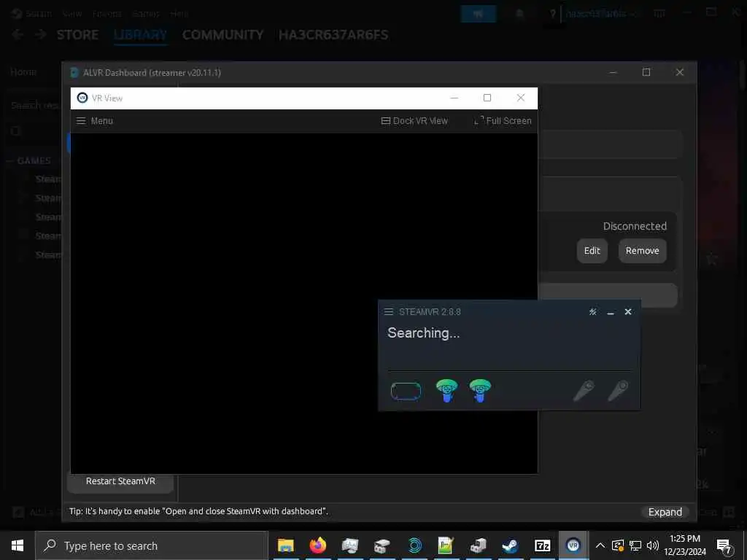Click Steam's blue announcements megaphone button
The image size is (747, 560).
point(479,14)
